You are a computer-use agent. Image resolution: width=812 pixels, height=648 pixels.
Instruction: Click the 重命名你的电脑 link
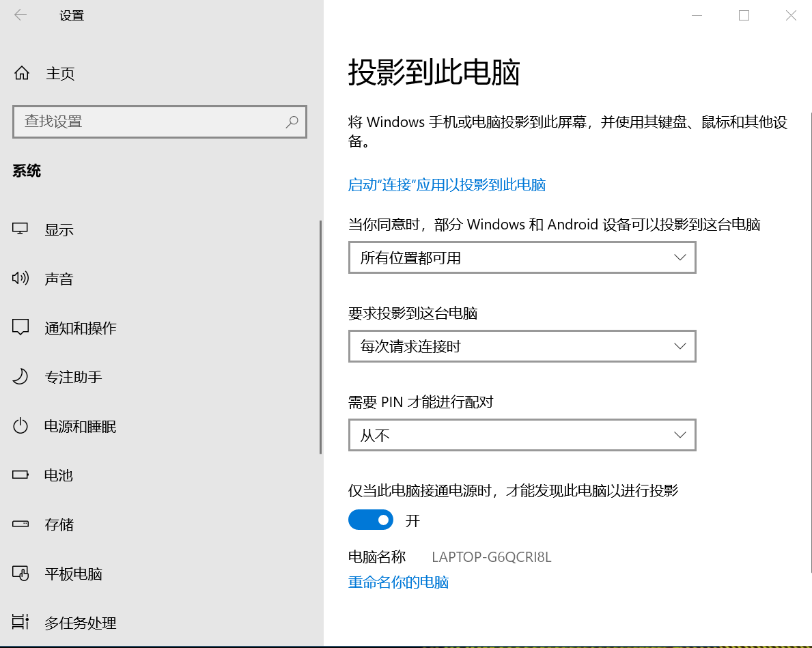pos(398,582)
